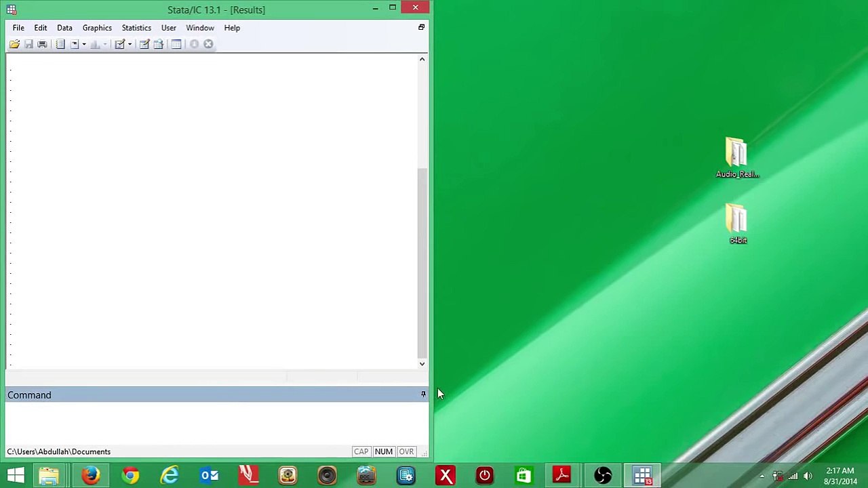Launch Firefox from the taskbar
868x488 pixels.
click(x=90, y=475)
